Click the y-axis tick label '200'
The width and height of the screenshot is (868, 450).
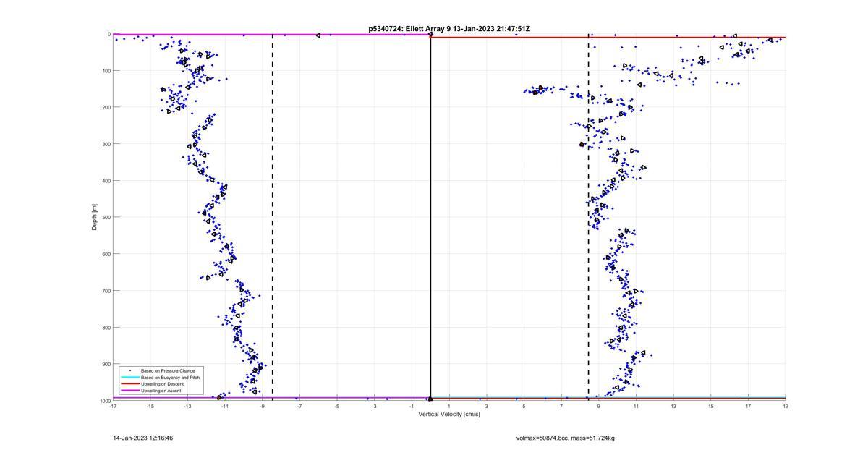pos(106,107)
